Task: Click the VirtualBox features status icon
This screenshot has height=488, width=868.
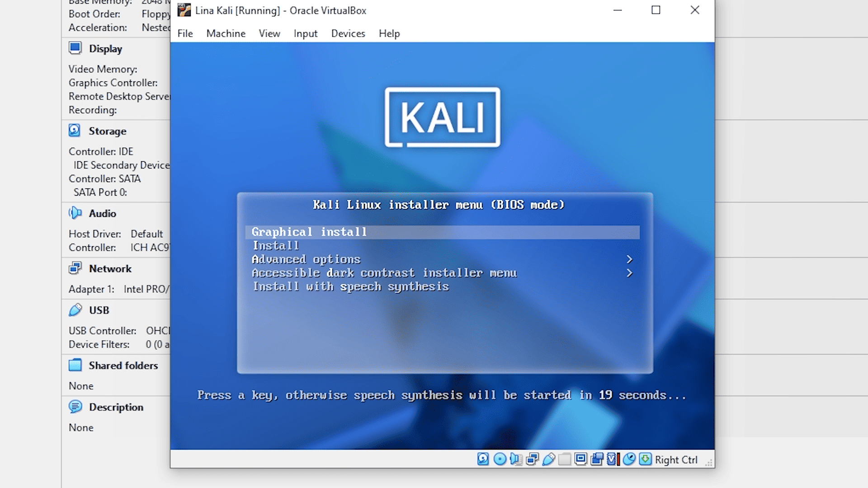Action: 612,459
